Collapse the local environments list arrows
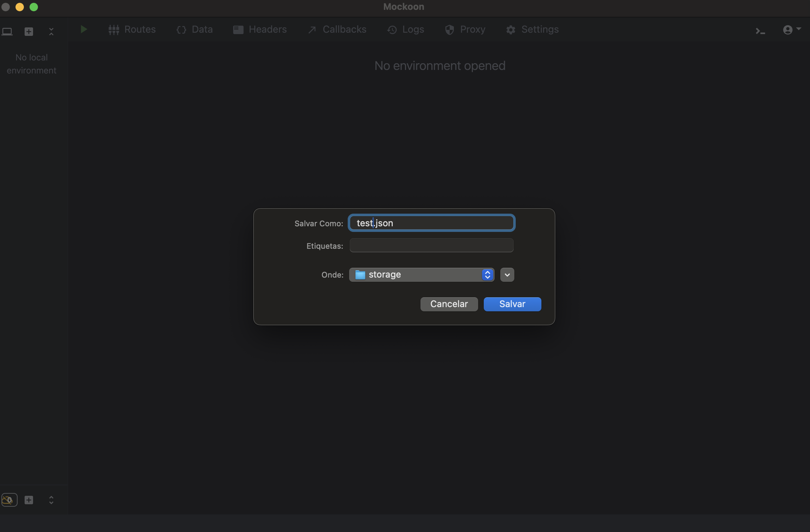 click(x=51, y=32)
